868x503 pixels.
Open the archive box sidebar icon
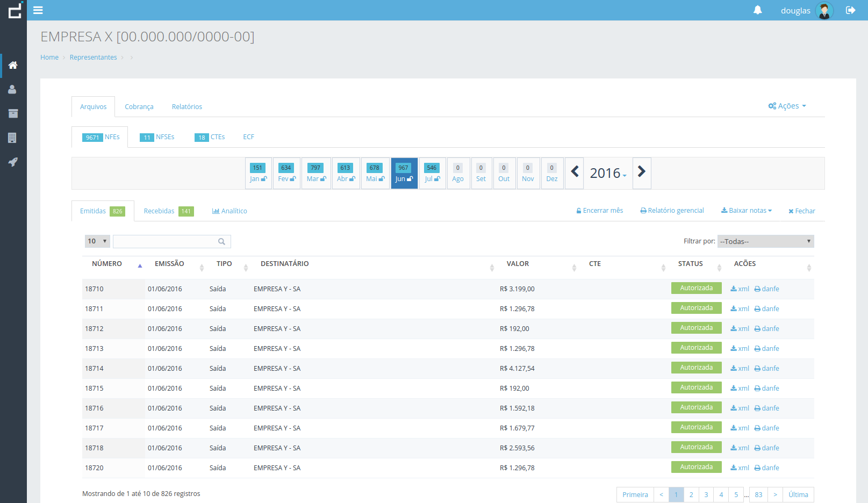pyautogui.click(x=13, y=113)
